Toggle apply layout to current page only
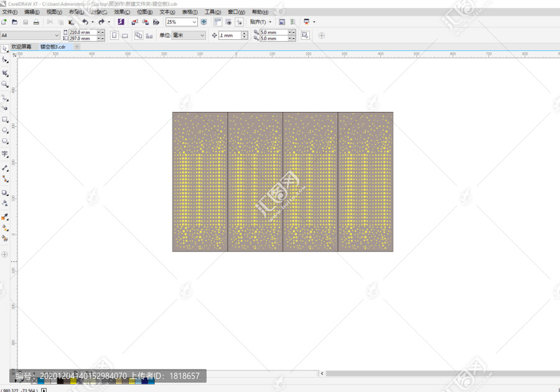This screenshot has height=392, width=560. pyautogui.click(x=149, y=35)
